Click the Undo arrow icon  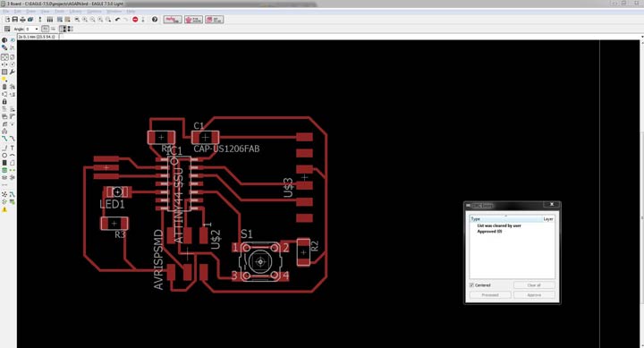point(117,20)
